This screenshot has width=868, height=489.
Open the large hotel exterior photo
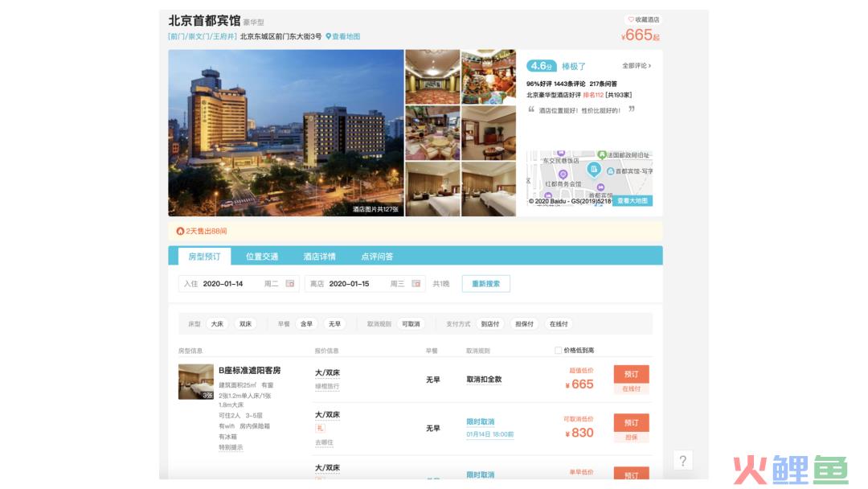(x=285, y=133)
